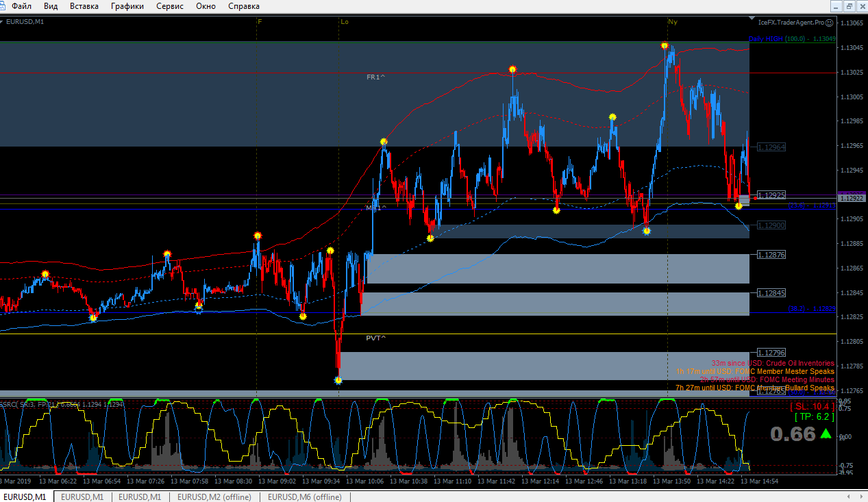Click the IceFX.TraderAgent.Pro expert label
The image size is (868, 502).
(791, 22)
